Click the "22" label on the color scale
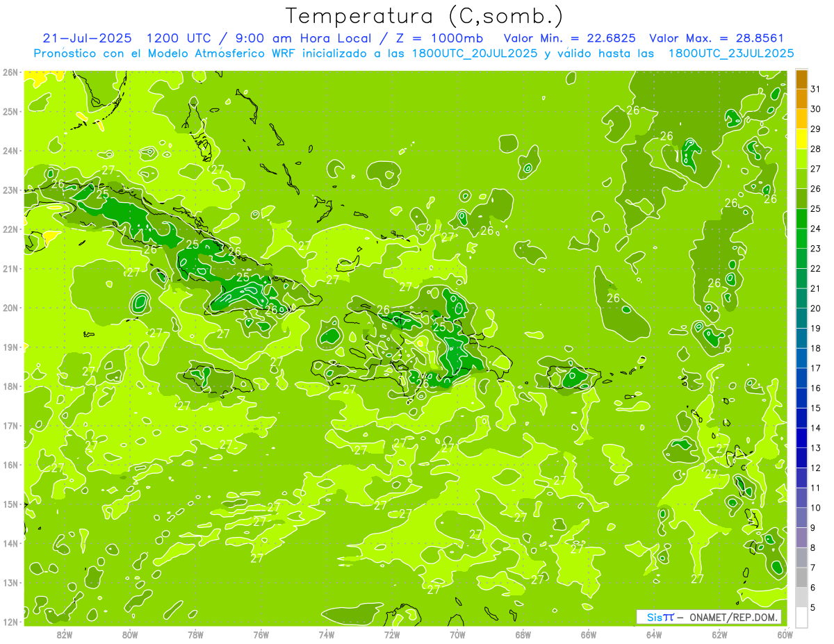The height and width of the screenshot is (644, 834). (x=816, y=268)
